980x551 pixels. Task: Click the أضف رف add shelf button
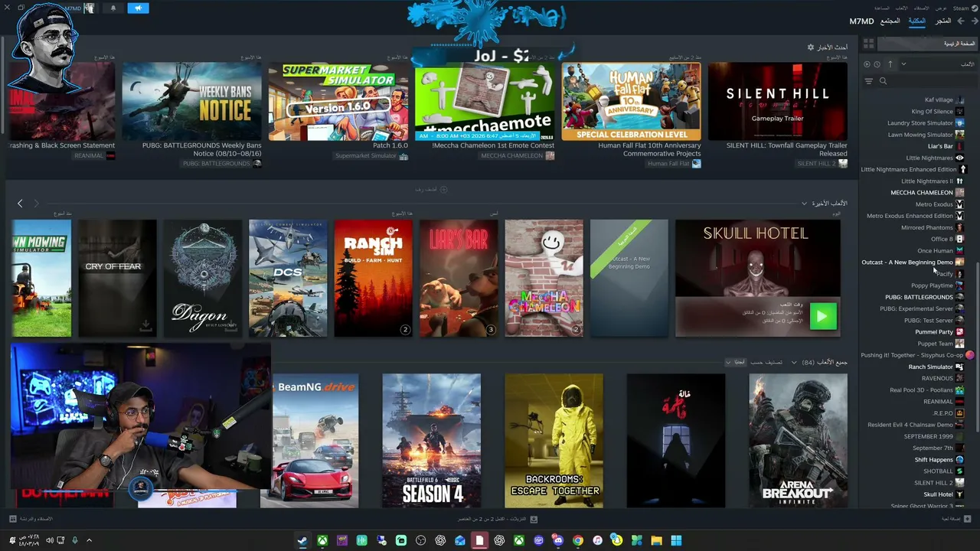[431, 189]
